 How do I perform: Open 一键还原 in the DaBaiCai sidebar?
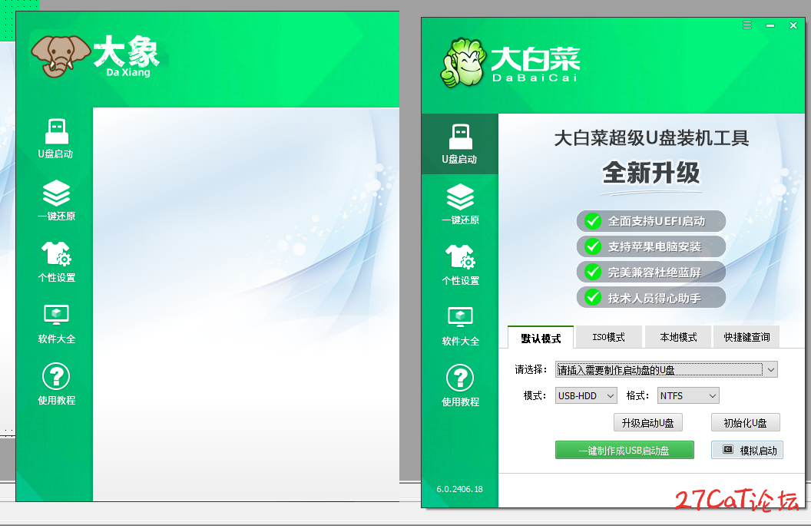460,204
